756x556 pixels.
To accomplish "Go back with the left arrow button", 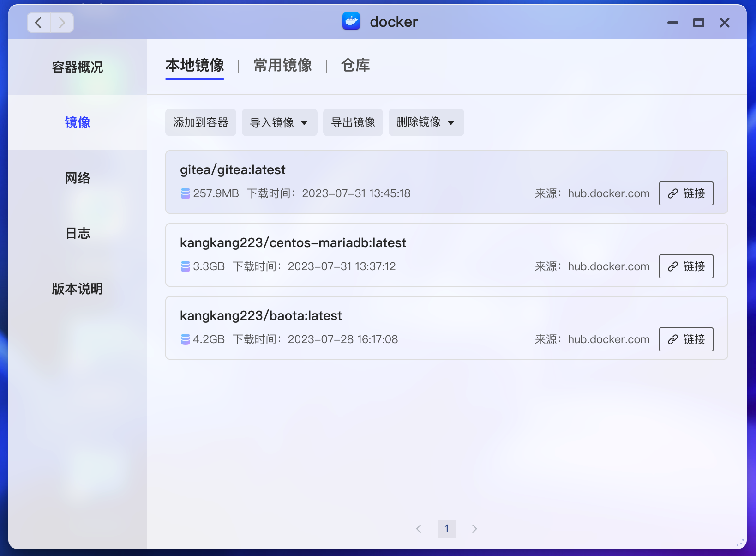I will (39, 23).
